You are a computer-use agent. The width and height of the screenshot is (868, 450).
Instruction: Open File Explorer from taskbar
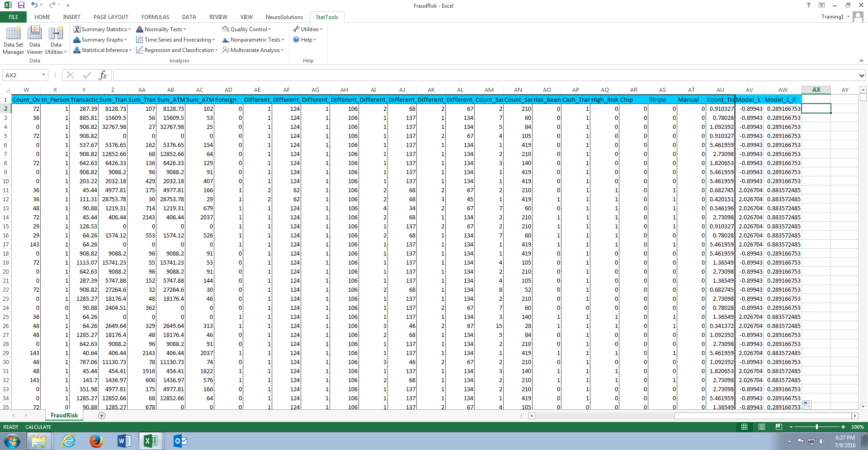39,441
